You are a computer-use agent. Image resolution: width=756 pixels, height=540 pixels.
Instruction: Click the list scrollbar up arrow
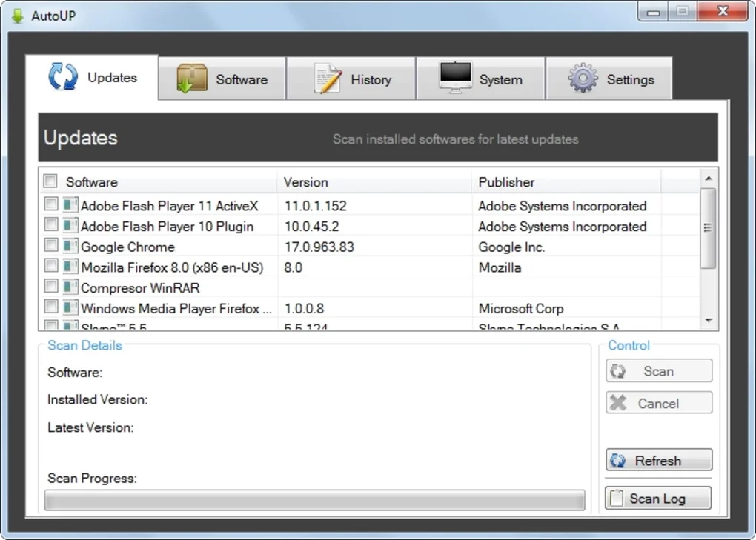coord(709,179)
